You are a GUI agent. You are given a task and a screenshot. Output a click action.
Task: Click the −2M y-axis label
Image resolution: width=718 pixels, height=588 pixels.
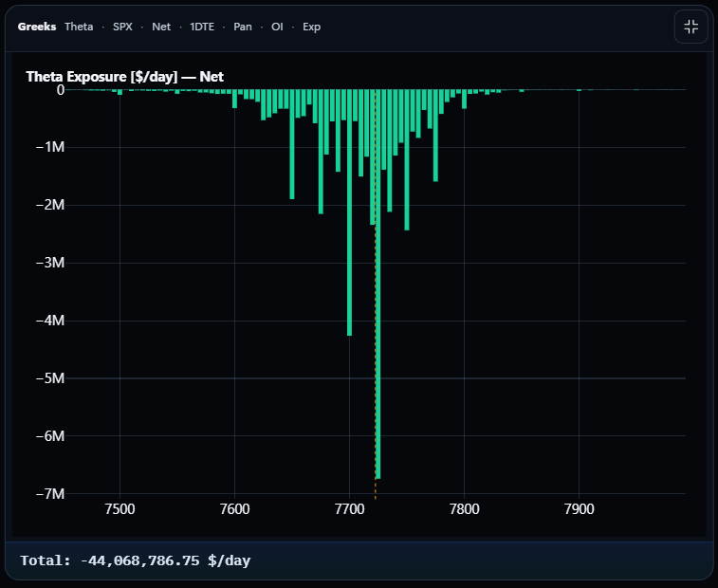tap(50, 205)
